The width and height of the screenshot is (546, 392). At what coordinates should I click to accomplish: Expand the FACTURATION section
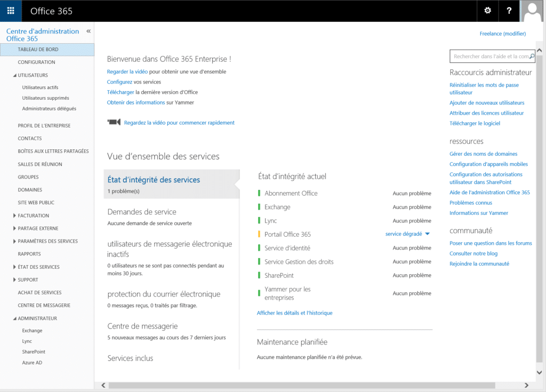(x=14, y=215)
